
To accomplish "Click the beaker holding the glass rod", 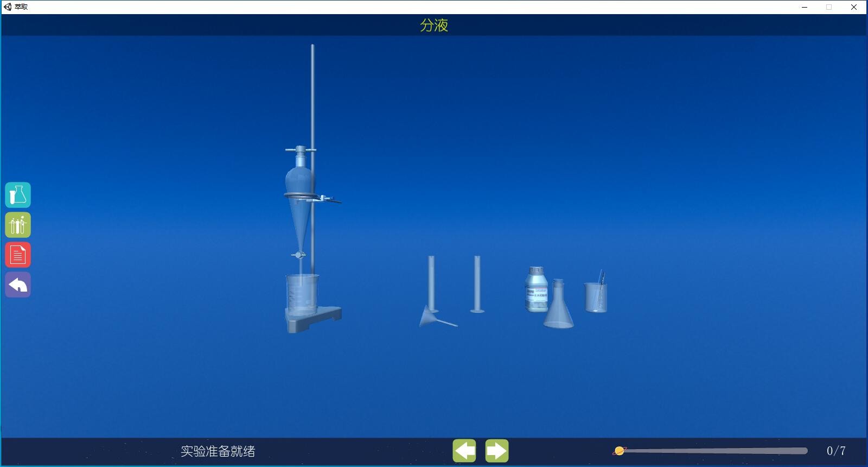I will click(595, 298).
